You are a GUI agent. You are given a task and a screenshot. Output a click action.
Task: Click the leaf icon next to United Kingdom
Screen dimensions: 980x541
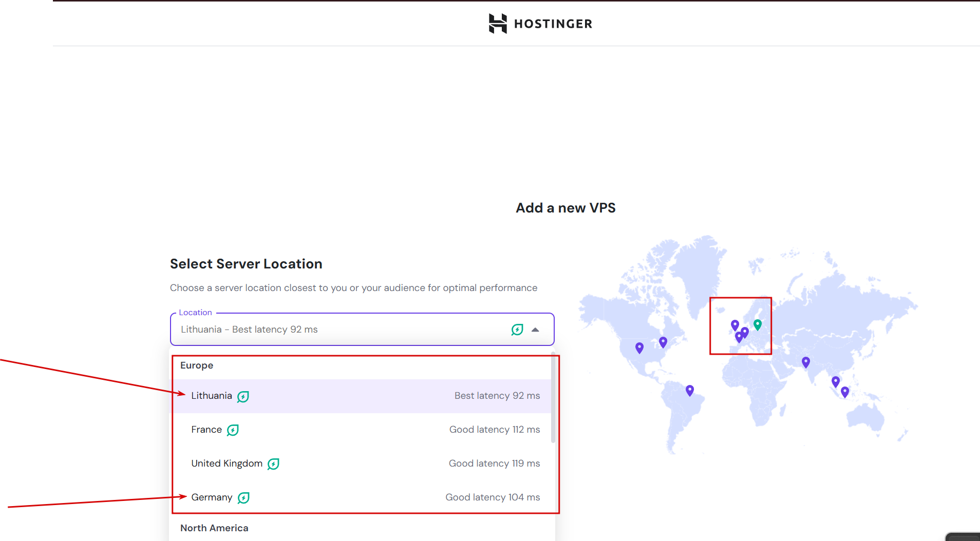coord(273,464)
